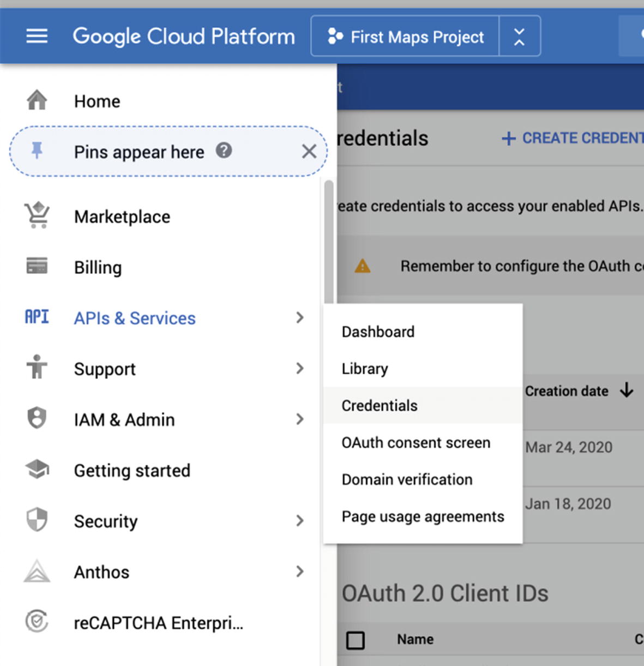The height and width of the screenshot is (666, 644).
Task: Open the First Maps Project selector
Action: (405, 37)
